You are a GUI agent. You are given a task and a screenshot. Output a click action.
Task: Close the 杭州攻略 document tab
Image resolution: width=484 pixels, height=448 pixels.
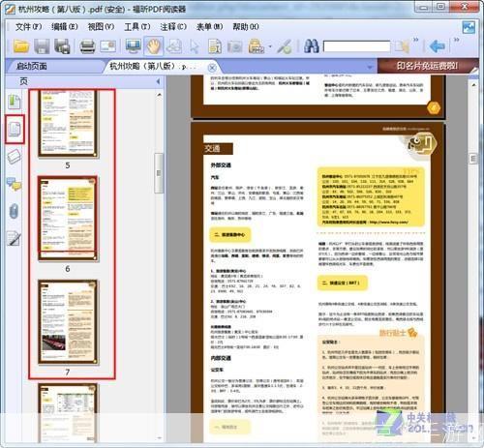pyautogui.click(x=212, y=68)
